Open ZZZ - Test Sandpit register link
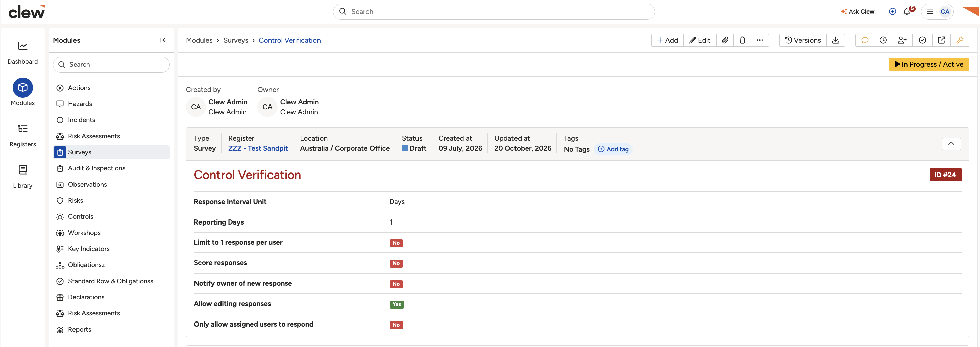Image resolution: width=980 pixels, height=347 pixels. click(257, 148)
